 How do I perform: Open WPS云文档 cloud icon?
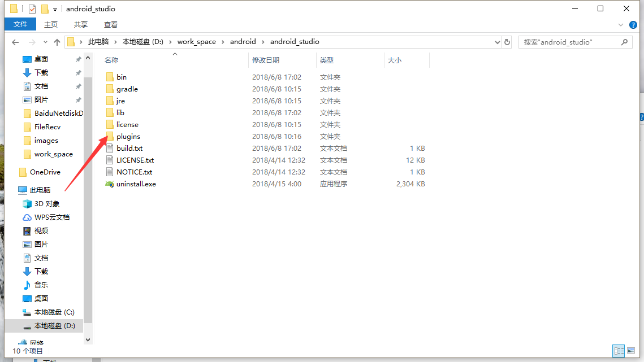coord(27,217)
